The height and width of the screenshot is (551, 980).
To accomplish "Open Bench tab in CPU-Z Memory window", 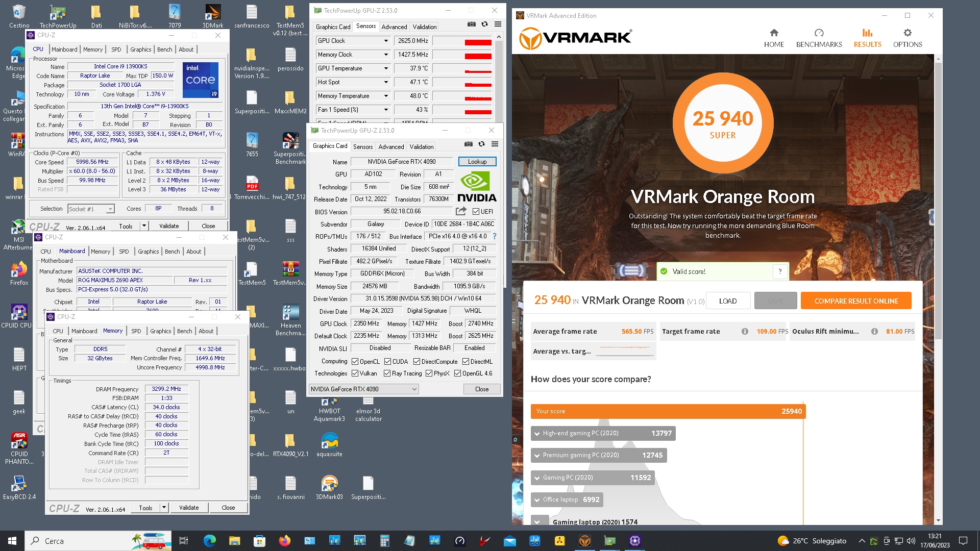I will [x=185, y=331].
